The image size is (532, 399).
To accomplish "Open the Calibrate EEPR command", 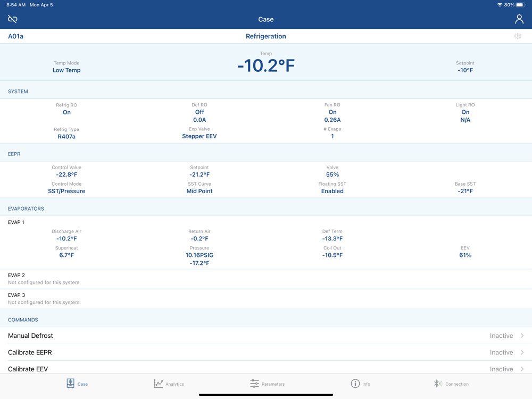I will tap(266, 353).
